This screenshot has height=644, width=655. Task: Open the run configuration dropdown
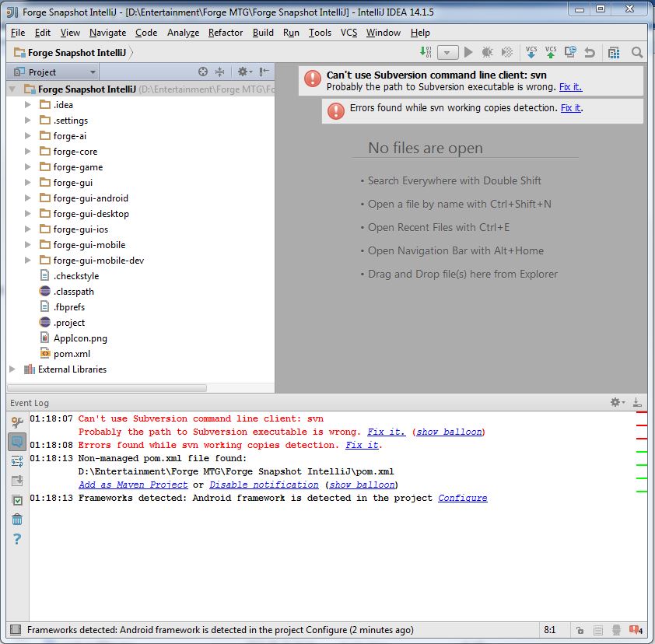click(447, 52)
